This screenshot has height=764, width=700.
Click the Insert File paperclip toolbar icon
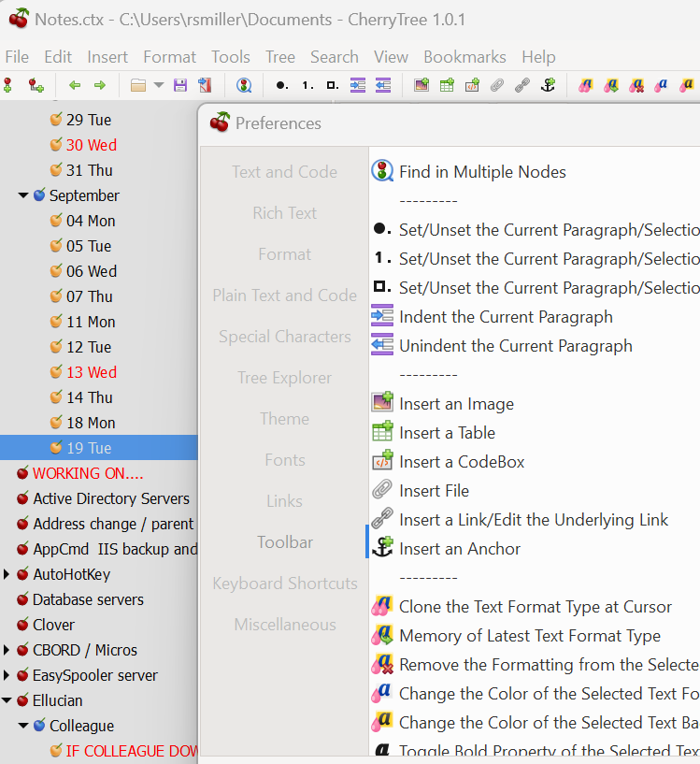pyautogui.click(x=497, y=85)
